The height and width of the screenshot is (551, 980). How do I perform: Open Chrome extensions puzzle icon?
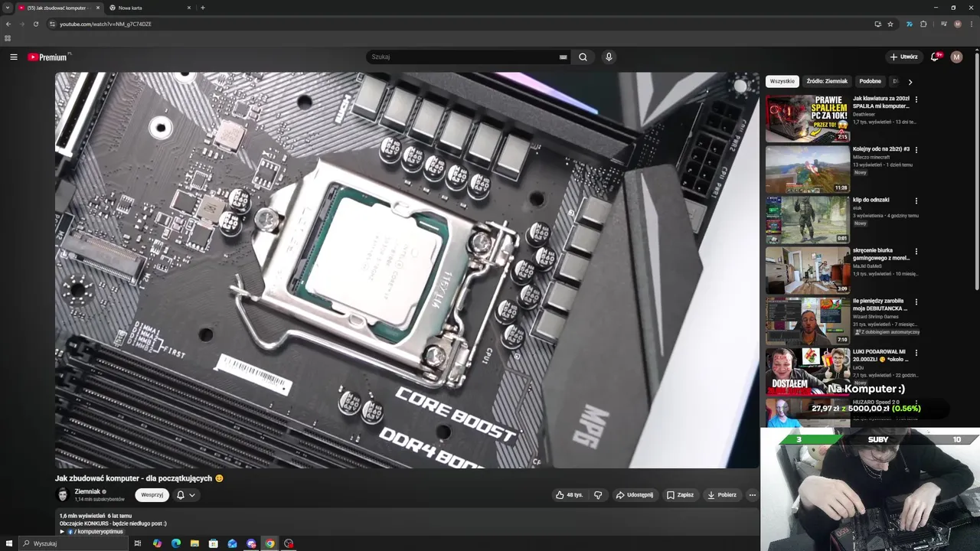[x=923, y=24]
